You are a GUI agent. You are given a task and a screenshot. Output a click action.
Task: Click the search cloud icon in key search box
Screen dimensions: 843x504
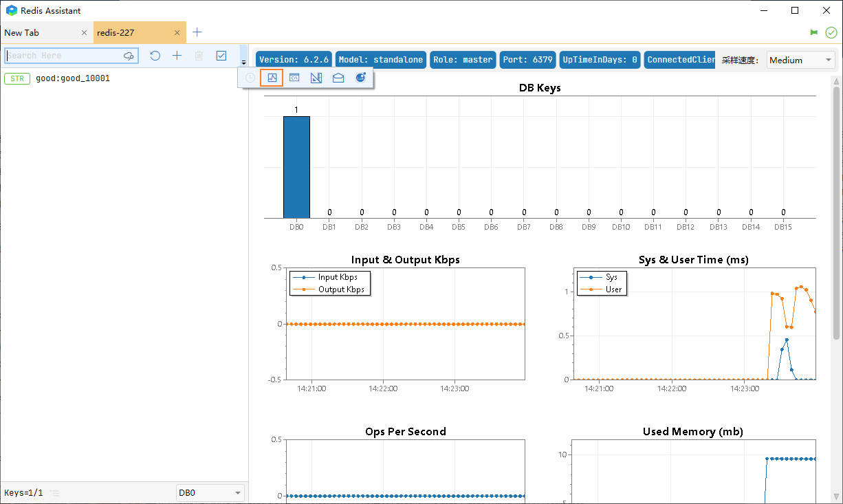coord(129,56)
